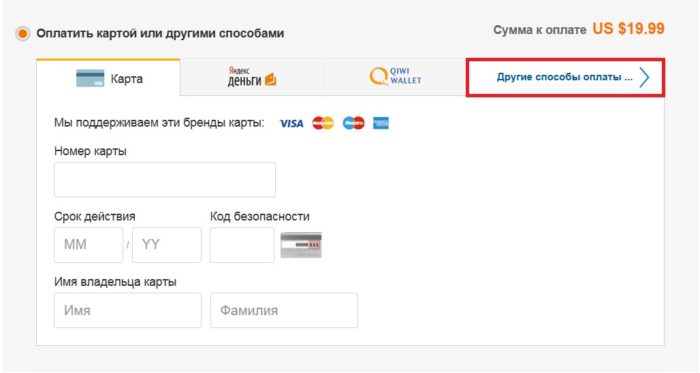
Task: Click the MM expiry month field
Action: (x=88, y=245)
